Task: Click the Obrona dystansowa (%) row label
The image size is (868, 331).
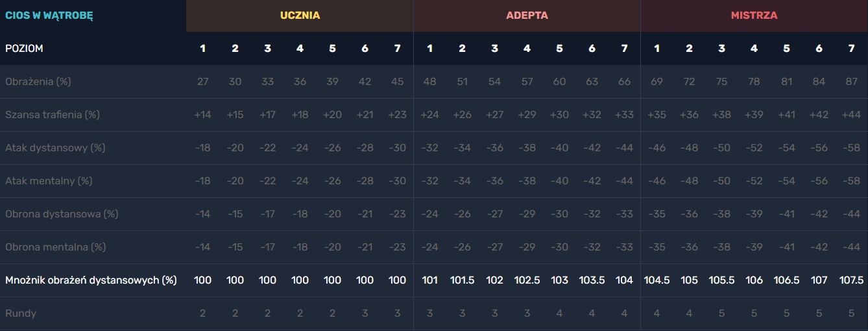Action: click(x=62, y=214)
